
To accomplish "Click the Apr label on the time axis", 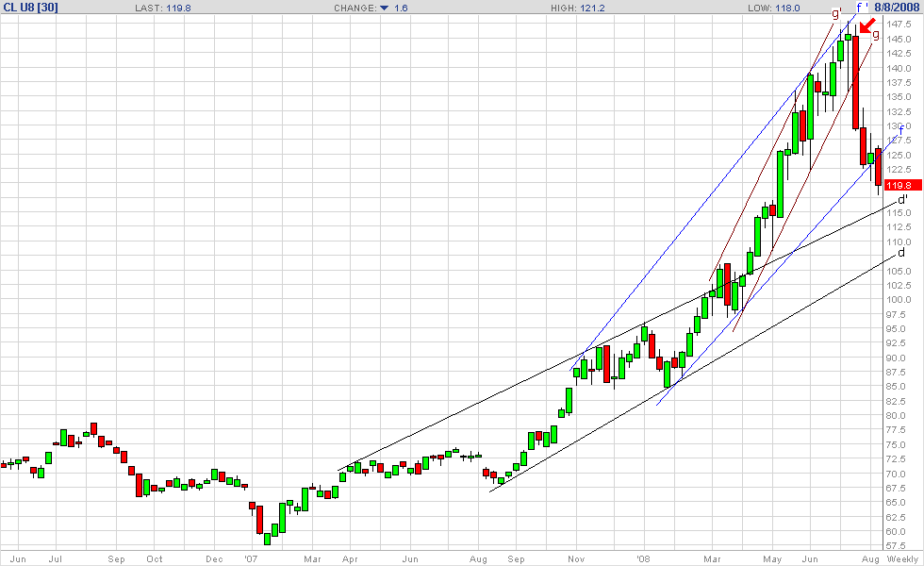I will [x=350, y=558].
